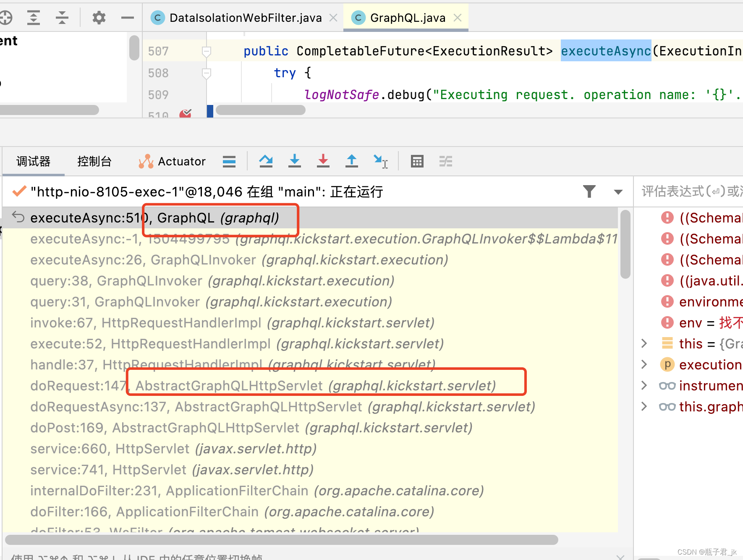Image resolution: width=743 pixels, height=560 pixels.
Task: Expand the 'this' variable node
Action: point(644,343)
